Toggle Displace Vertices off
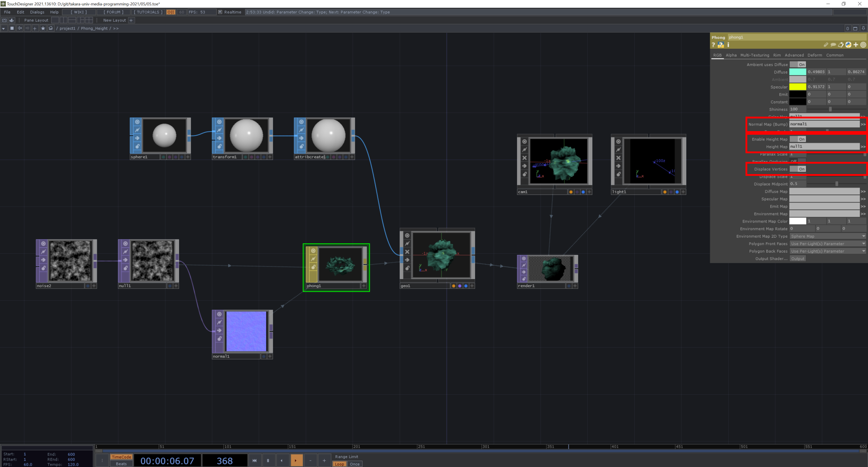The height and width of the screenshot is (467, 868). pos(798,169)
